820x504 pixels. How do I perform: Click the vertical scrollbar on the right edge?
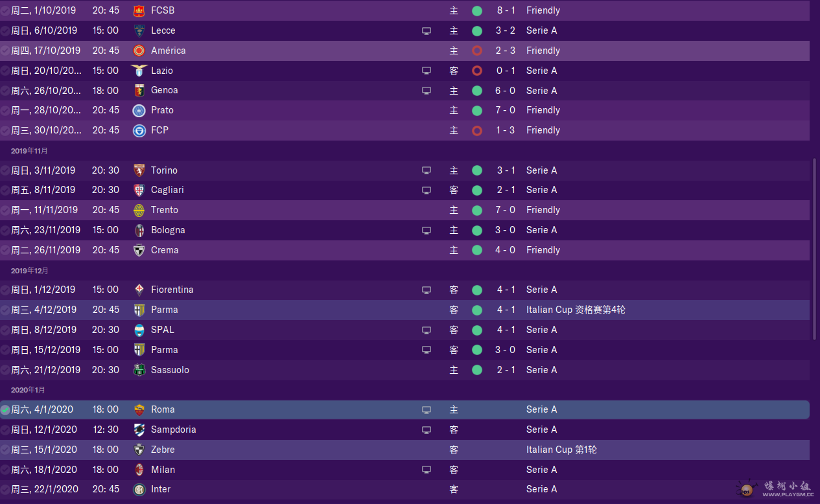coord(815,249)
